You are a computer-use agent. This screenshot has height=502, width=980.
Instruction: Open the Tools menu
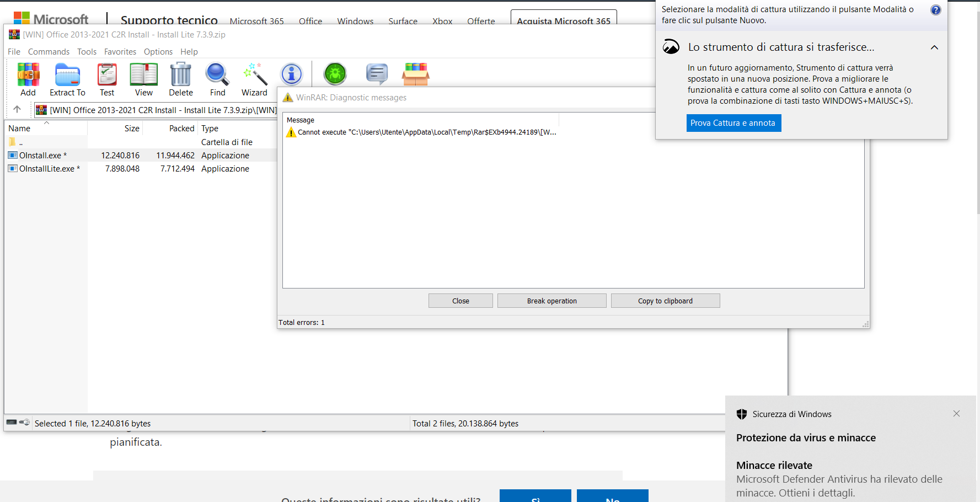click(87, 51)
